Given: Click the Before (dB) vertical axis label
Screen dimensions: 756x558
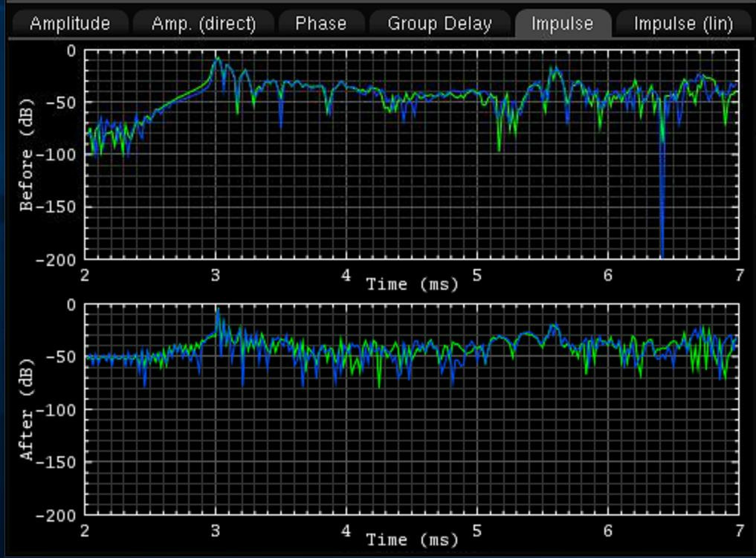Looking at the screenshot, I should click(x=28, y=159).
